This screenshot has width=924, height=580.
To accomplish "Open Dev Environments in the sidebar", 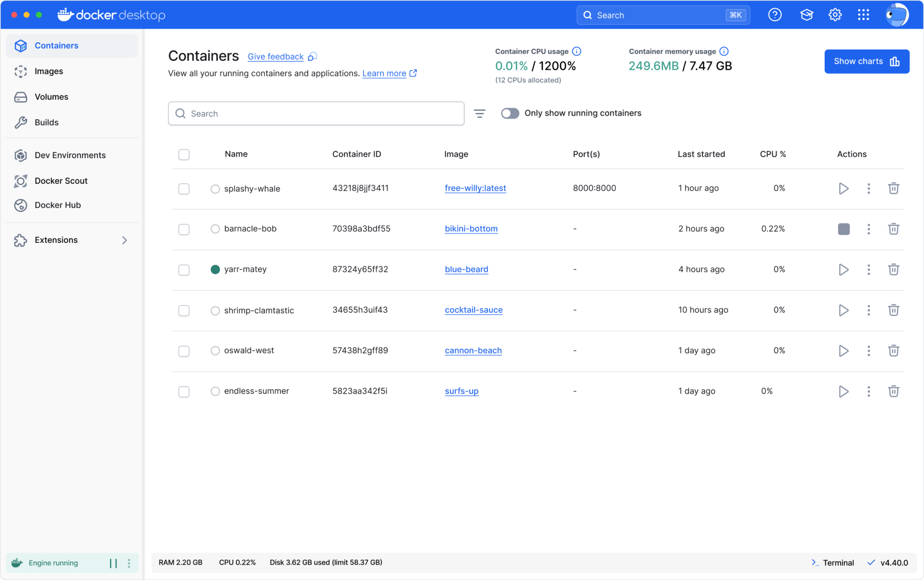I will [70, 155].
